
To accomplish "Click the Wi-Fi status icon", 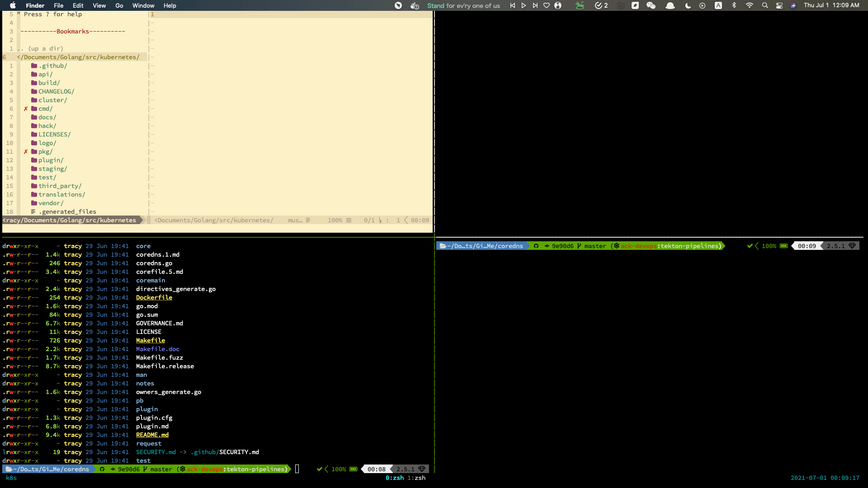I will pyautogui.click(x=750, y=5).
